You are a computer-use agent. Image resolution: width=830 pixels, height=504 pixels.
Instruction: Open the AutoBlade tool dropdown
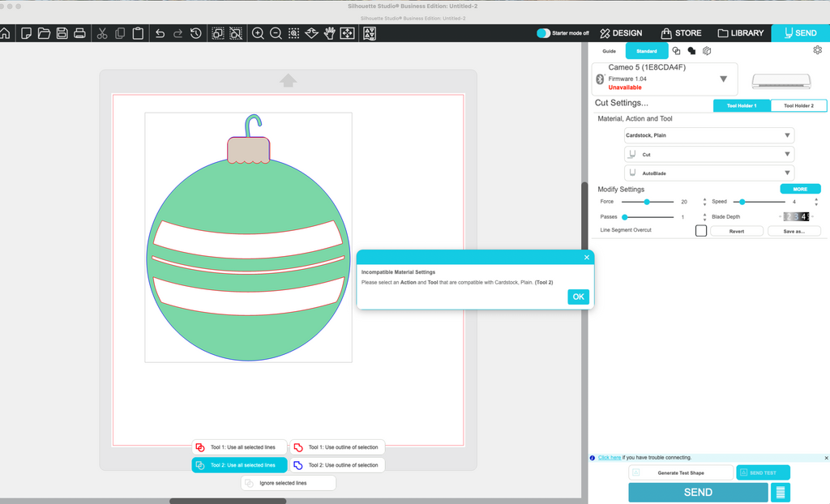(x=708, y=173)
